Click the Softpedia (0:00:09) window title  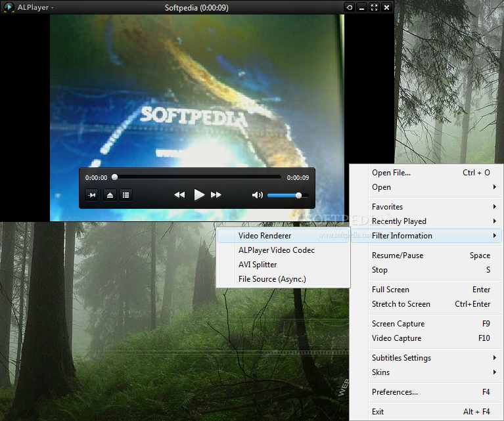[x=196, y=7]
